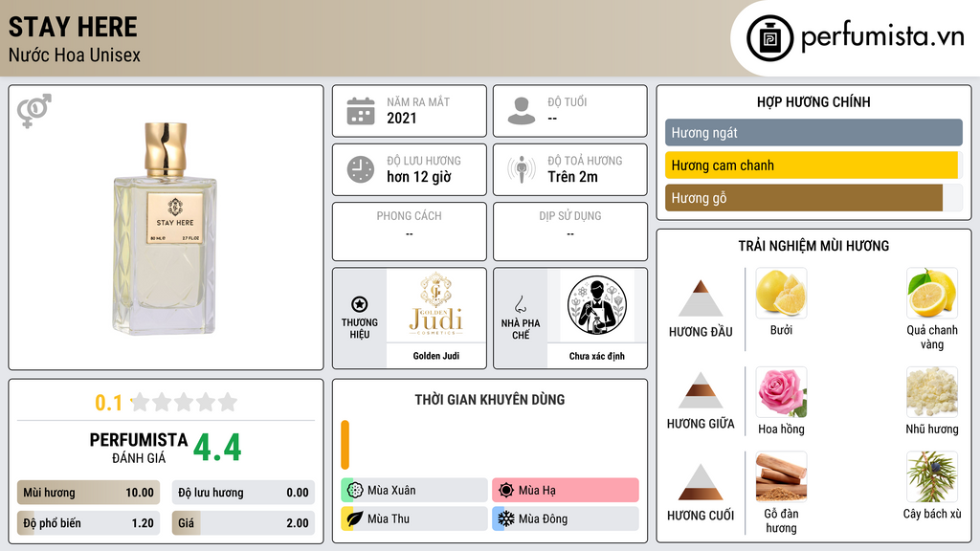This screenshot has height=551, width=980.
Task: Open the Gỗ đàn hương sandalwood image
Action: [x=781, y=476]
